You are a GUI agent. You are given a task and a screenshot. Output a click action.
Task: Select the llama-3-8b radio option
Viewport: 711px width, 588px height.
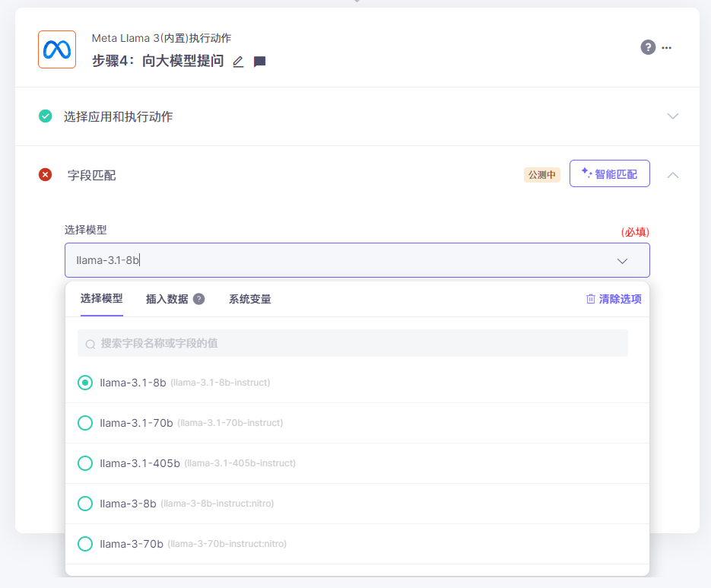(85, 504)
